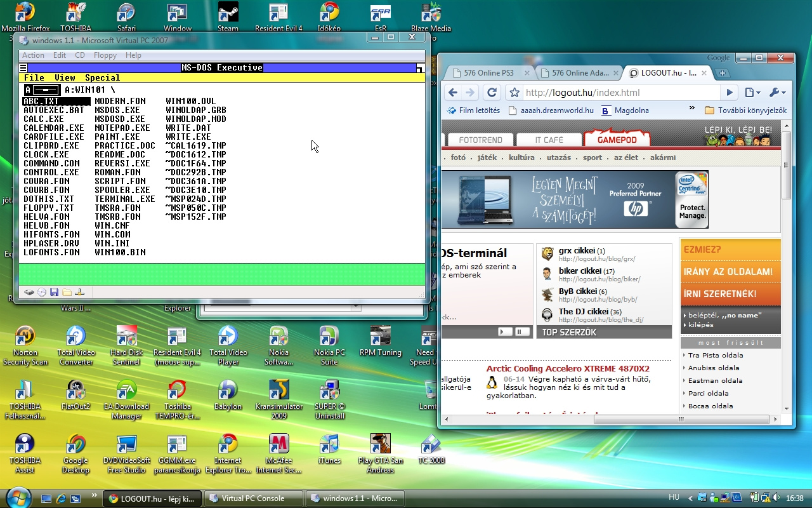
Task: Click floppy disk icon in Virtual PC status bar
Action: coord(54,292)
